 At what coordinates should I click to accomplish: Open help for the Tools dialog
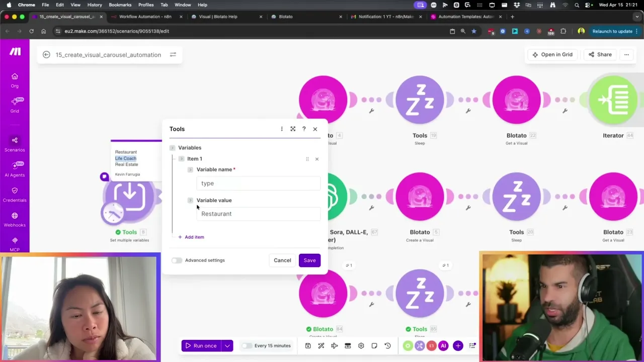point(304,129)
